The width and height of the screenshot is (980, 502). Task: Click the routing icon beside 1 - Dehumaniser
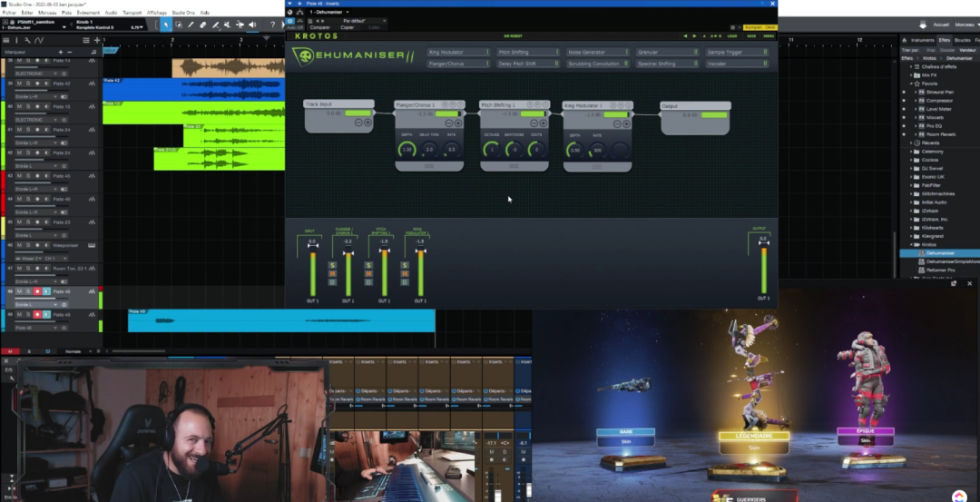tap(300, 12)
